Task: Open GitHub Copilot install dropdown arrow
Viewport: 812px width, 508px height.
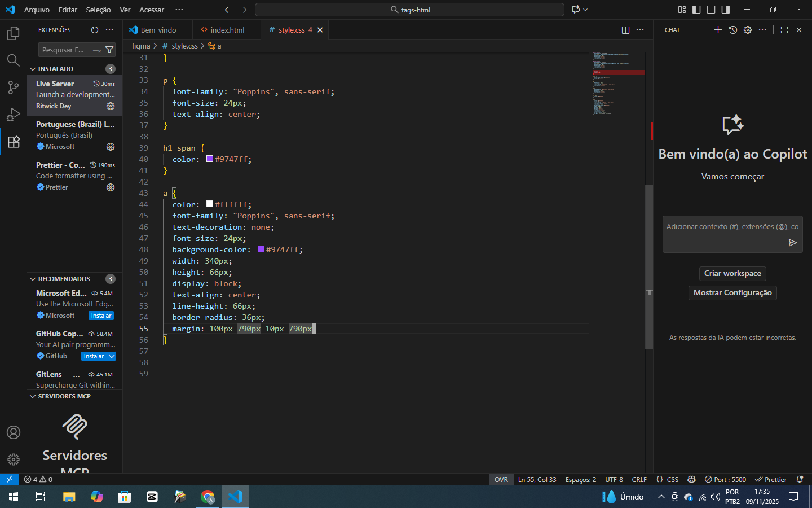Action: point(112,356)
